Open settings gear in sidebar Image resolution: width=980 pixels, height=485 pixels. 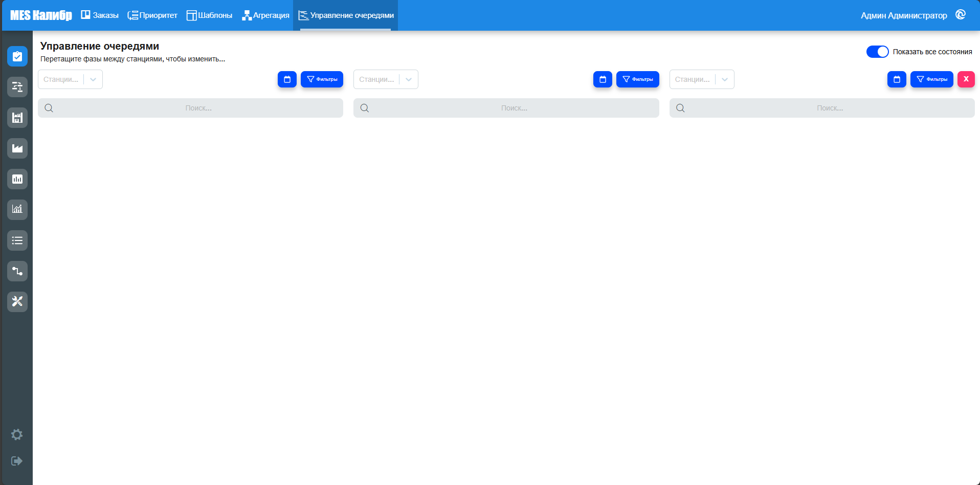17,434
